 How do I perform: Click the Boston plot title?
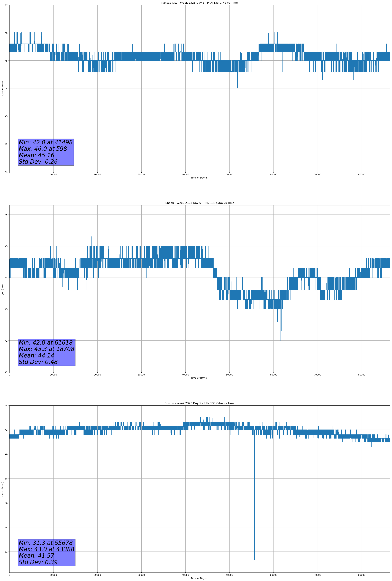tap(199, 403)
